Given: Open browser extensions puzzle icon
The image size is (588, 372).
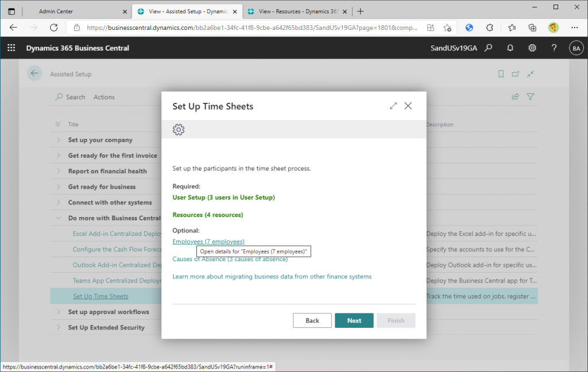Looking at the screenshot, I should [489, 28].
